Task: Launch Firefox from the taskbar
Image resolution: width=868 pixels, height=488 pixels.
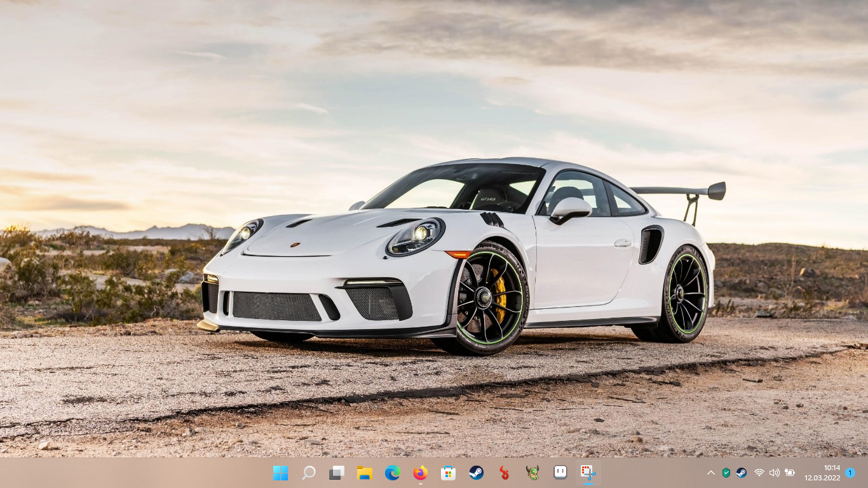Action: click(x=420, y=473)
